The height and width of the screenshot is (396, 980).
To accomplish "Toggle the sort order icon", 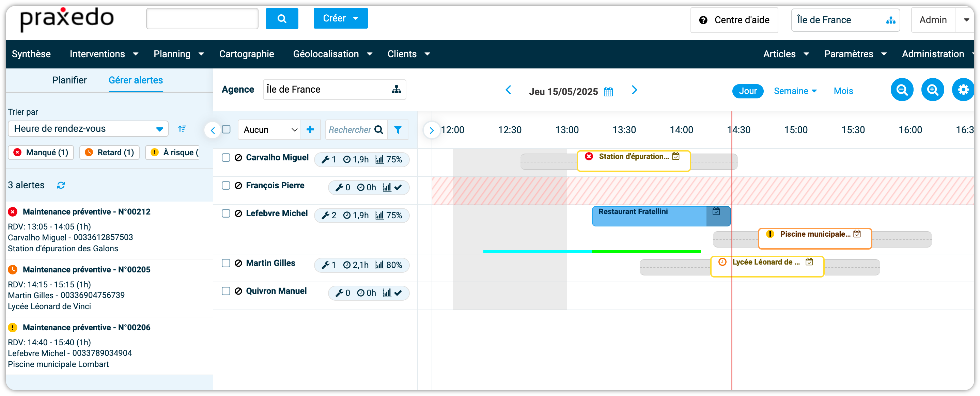I will tap(182, 129).
